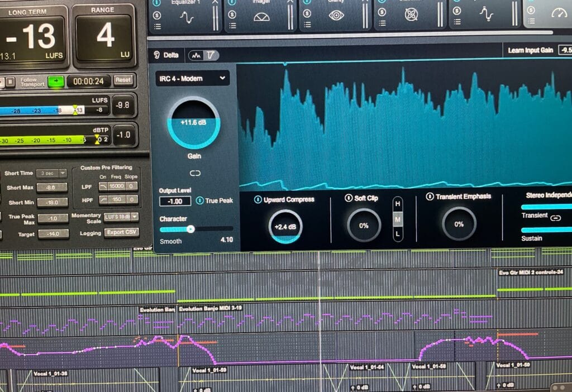Screen dimensions: 572x392
Task: Click the ear icon beside Delta
Action: (x=158, y=55)
